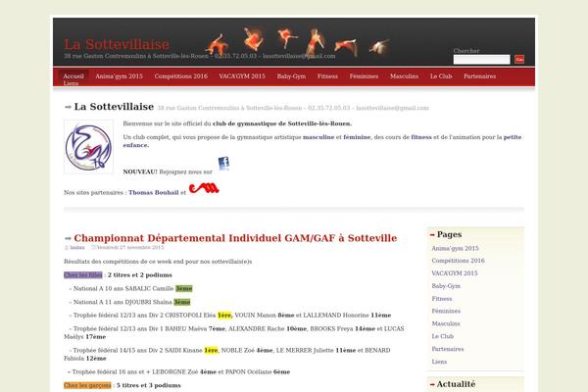The image size is (588, 392).
Task: Follow the masculine link in intro text
Action: tap(318, 137)
